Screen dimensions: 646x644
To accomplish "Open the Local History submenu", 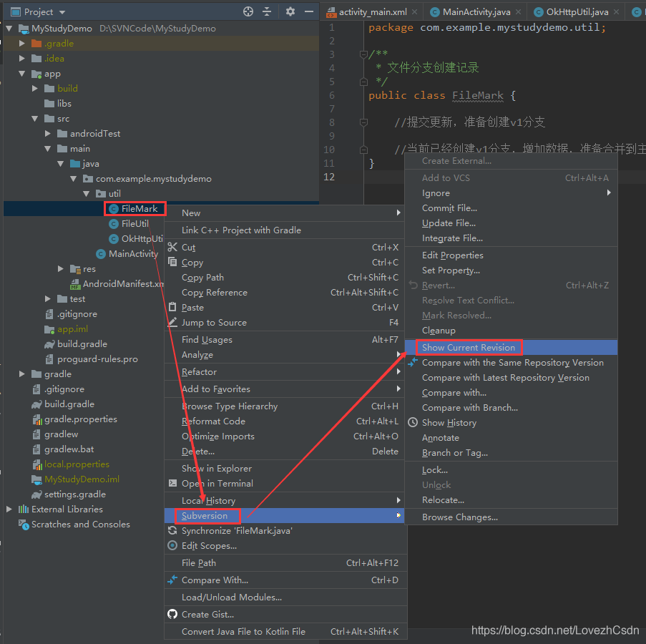I will pos(284,501).
